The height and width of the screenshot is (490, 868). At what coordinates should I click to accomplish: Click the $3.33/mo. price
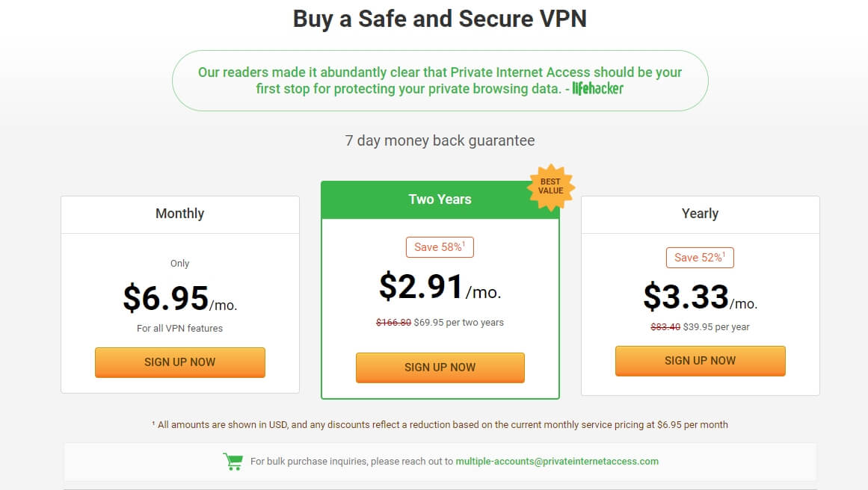tap(701, 297)
